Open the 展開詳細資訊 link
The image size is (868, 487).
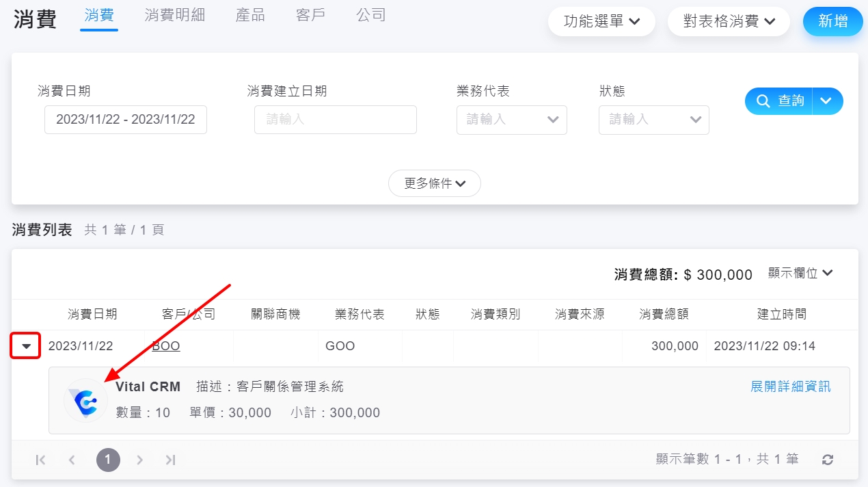pos(790,386)
